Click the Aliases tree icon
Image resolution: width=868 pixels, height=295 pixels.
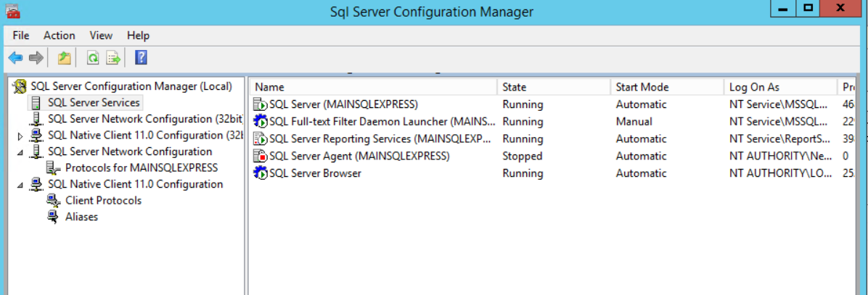point(54,217)
